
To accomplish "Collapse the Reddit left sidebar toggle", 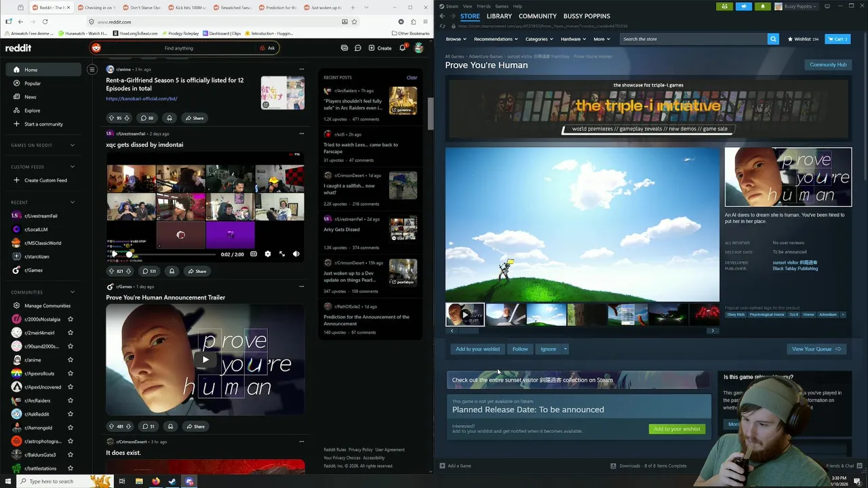I will (92, 69).
